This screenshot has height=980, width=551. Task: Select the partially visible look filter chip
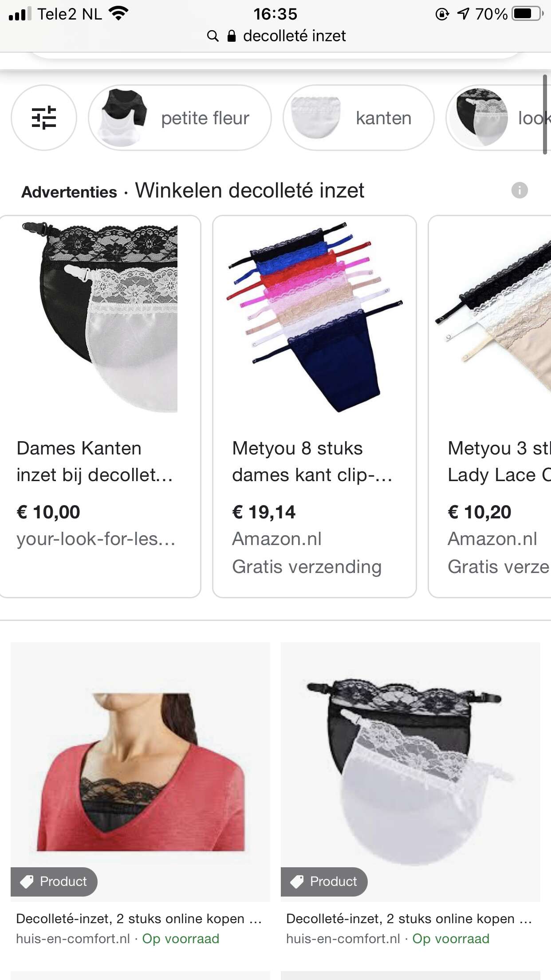[499, 118]
